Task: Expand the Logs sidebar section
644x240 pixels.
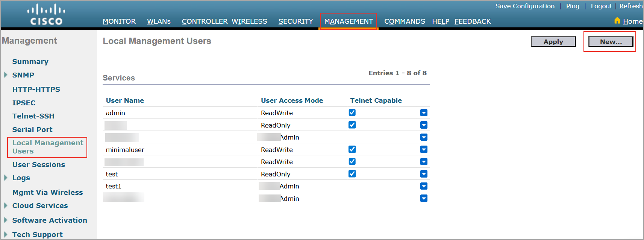Action: [6, 178]
